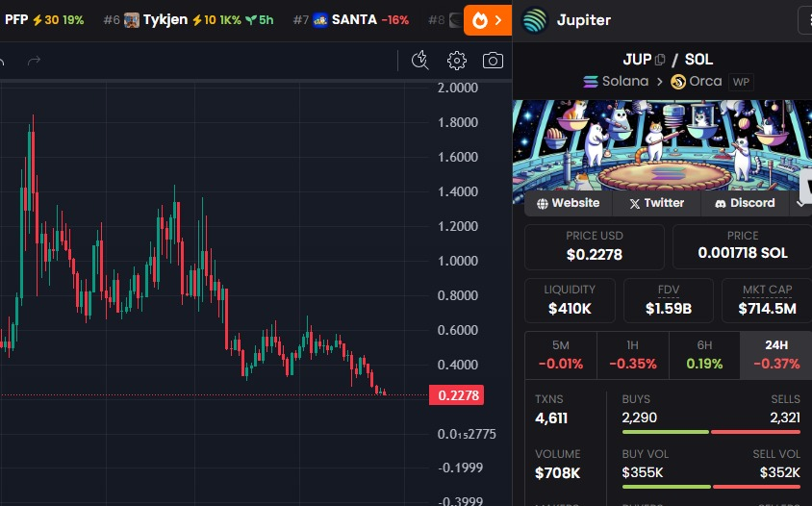
Task: Click the Tykjen token avatar
Action: [132, 20]
